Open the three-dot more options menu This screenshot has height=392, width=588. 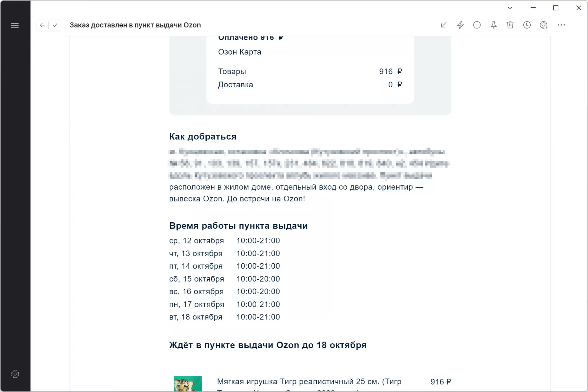(561, 25)
